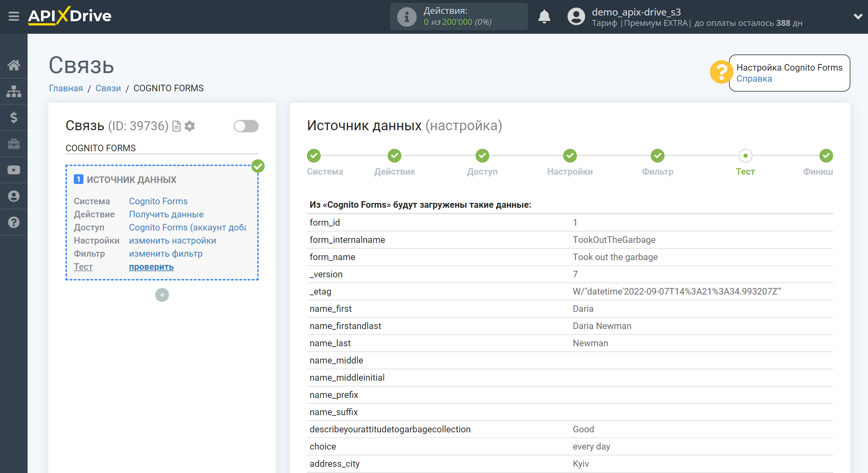868x473 pixels.
Task: Open the Справка link
Action: (754, 79)
